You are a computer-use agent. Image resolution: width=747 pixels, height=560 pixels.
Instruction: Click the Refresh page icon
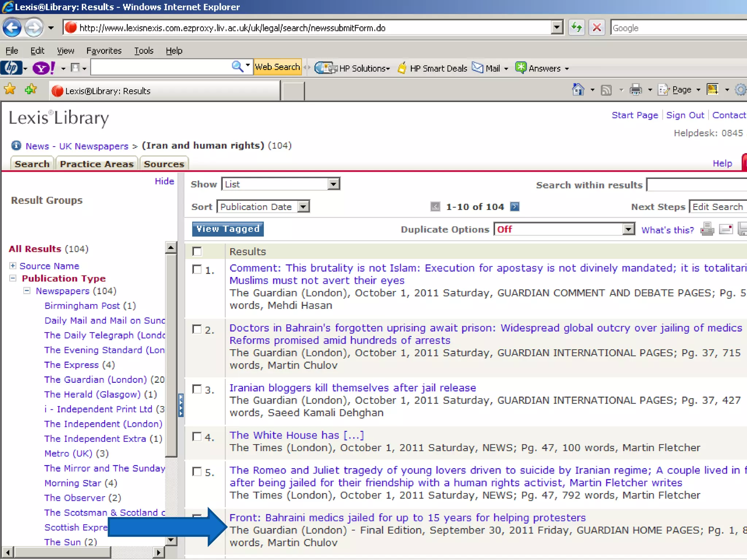coord(576,28)
